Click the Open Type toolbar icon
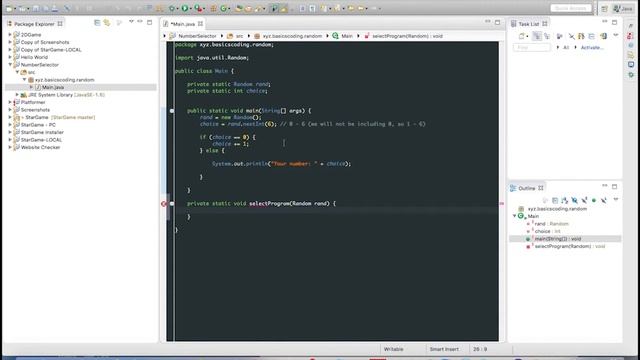The height and width of the screenshot is (360, 640). coord(239,8)
